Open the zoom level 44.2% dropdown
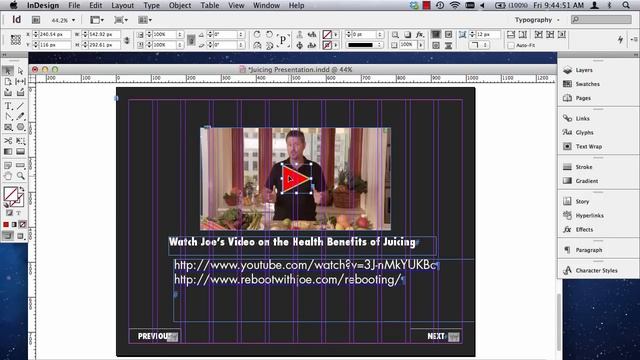The image size is (640, 360). click(73, 20)
